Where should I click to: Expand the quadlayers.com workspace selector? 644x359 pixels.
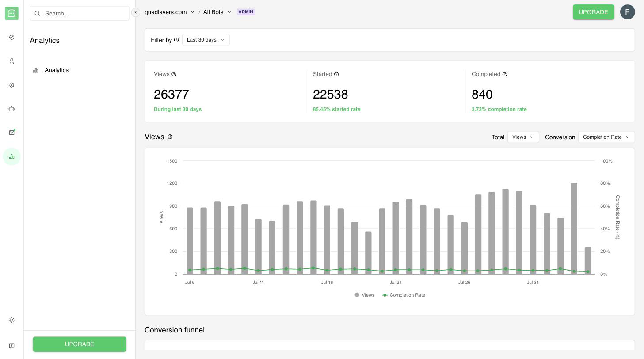pos(169,12)
